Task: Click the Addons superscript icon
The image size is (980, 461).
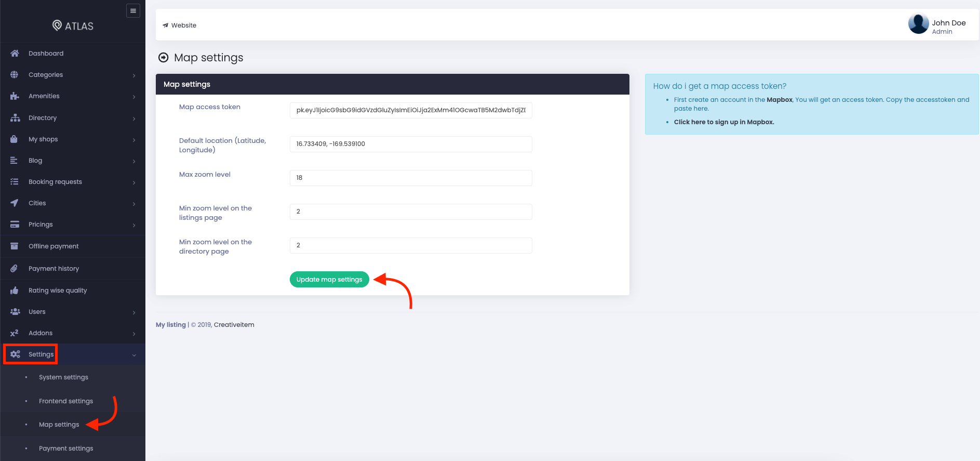Action: (x=15, y=333)
